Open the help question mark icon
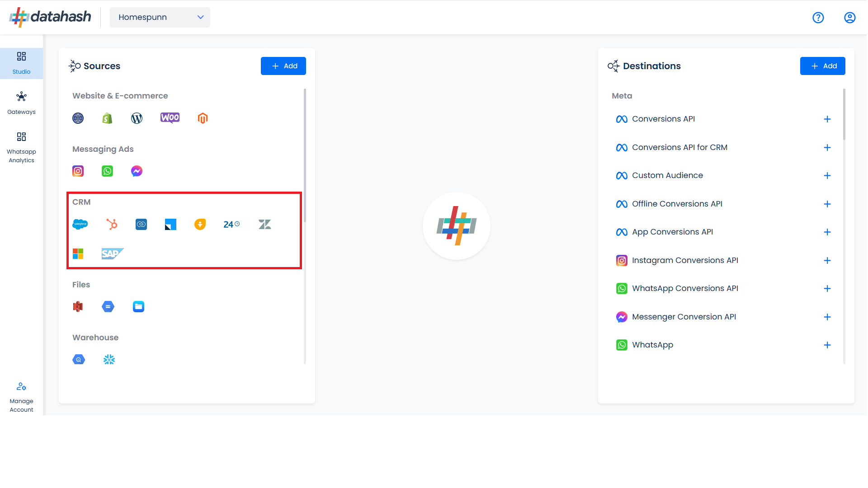 tap(818, 18)
